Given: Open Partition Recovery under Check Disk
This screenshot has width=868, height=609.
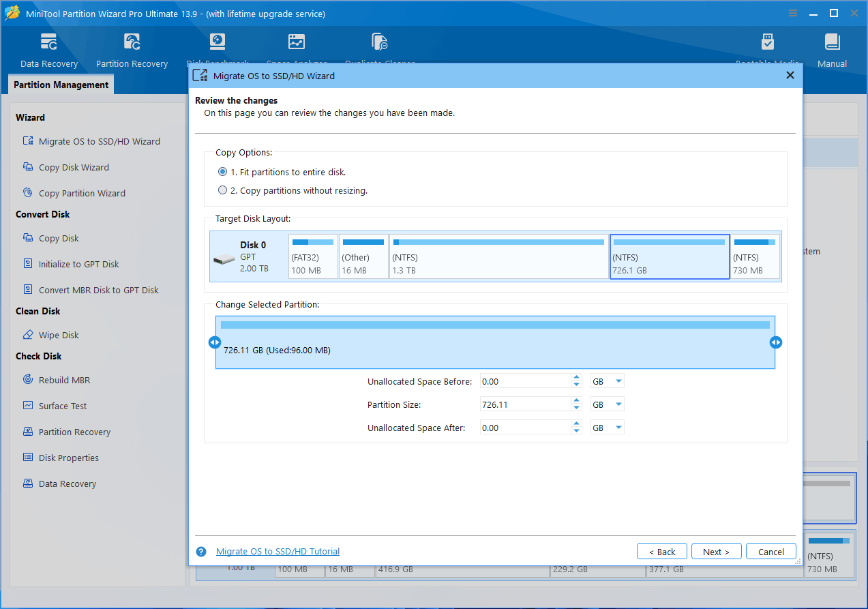Looking at the screenshot, I should pos(66,432).
